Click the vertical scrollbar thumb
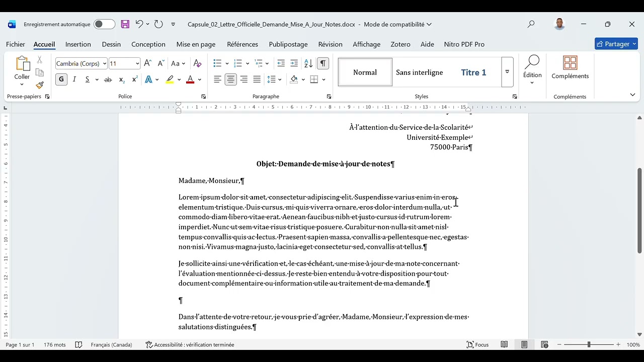644x362 pixels. 639,211
